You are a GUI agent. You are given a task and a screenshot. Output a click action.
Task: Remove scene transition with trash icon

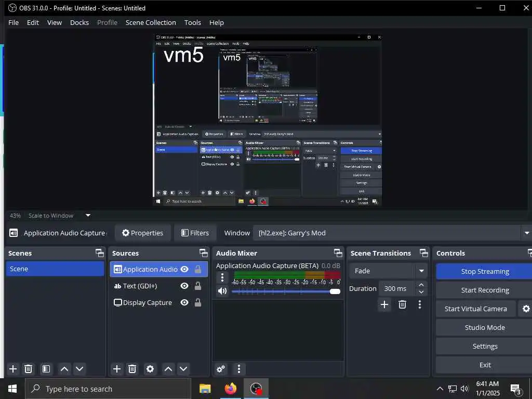pos(403,304)
